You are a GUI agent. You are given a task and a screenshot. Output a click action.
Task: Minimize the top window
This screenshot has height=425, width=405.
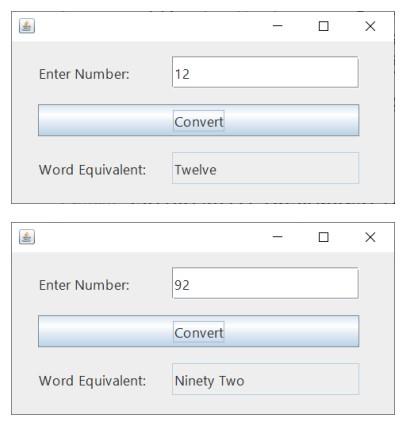[x=277, y=26]
